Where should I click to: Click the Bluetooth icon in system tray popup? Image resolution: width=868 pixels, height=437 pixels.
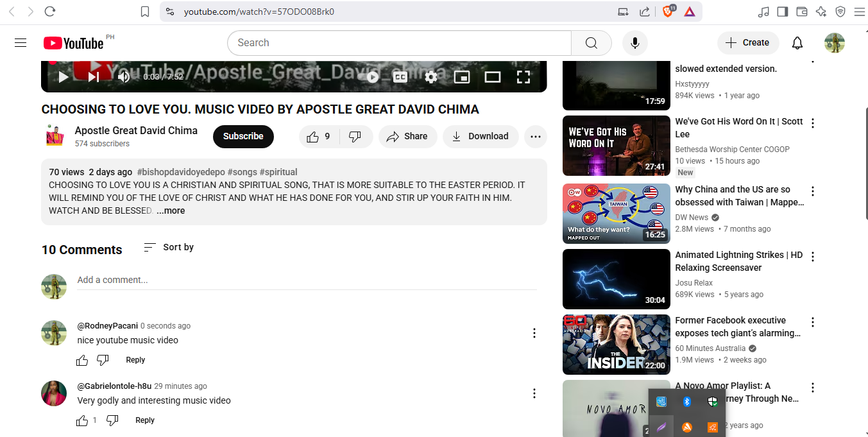[x=686, y=402]
